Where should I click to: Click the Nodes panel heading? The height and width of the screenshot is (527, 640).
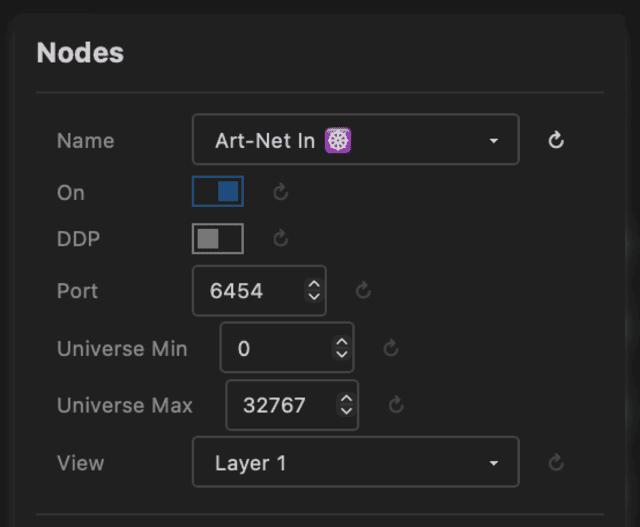[x=80, y=53]
